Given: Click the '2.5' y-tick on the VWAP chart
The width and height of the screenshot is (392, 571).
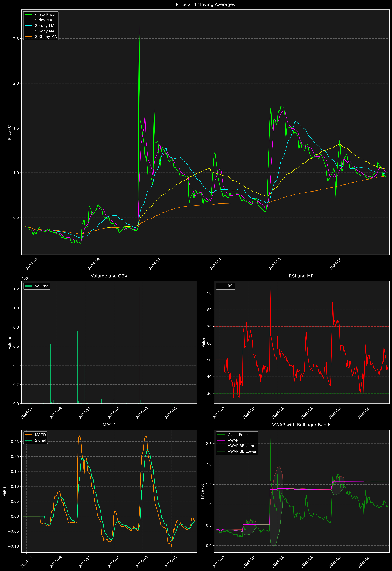Looking at the screenshot, I should coord(209,444).
